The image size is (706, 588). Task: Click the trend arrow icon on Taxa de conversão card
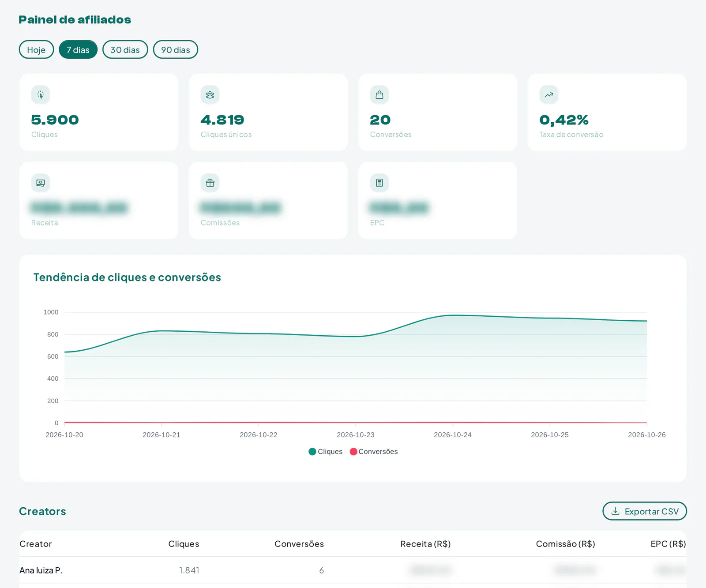click(549, 95)
